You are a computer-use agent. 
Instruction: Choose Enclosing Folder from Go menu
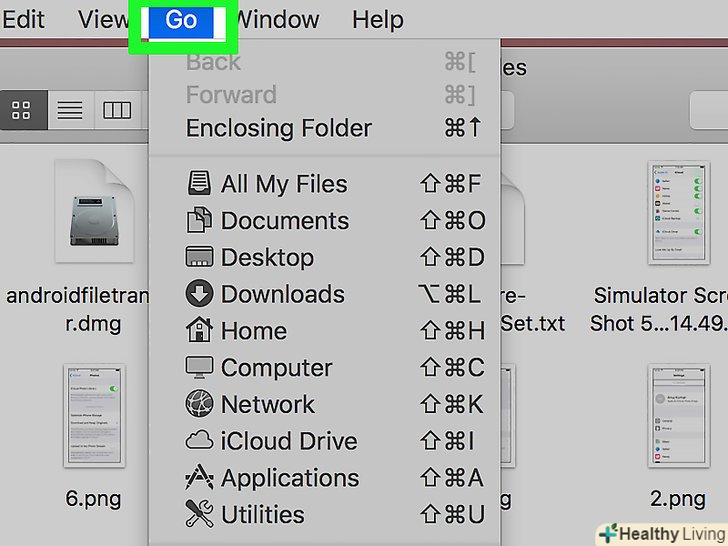(279, 128)
